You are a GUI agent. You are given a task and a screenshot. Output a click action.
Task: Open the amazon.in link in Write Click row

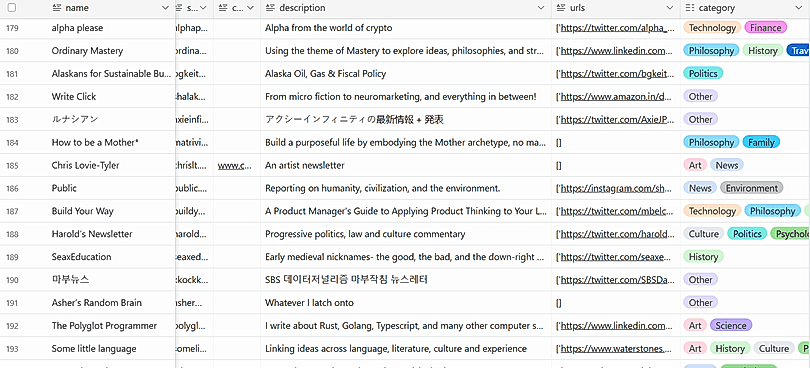click(617, 97)
